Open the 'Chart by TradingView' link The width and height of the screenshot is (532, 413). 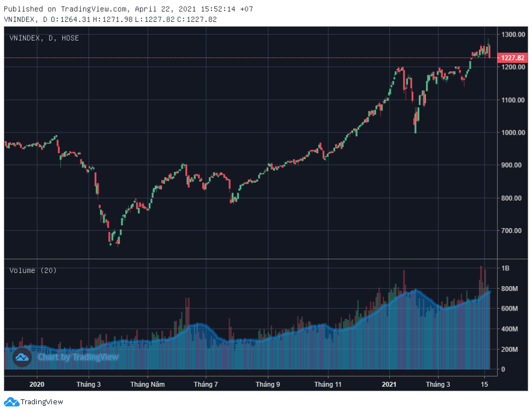pyautogui.click(x=78, y=357)
